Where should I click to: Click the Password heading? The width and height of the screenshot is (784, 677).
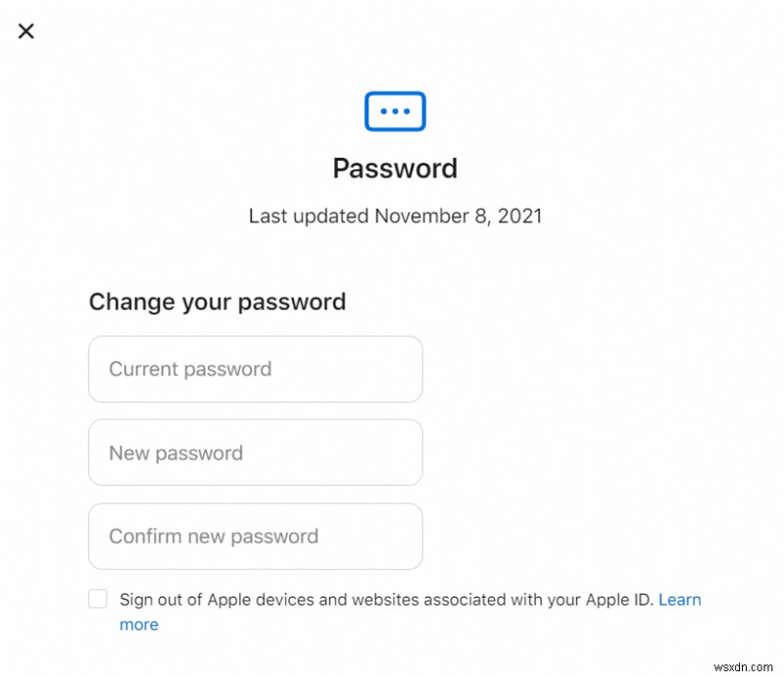tap(395, 168)
